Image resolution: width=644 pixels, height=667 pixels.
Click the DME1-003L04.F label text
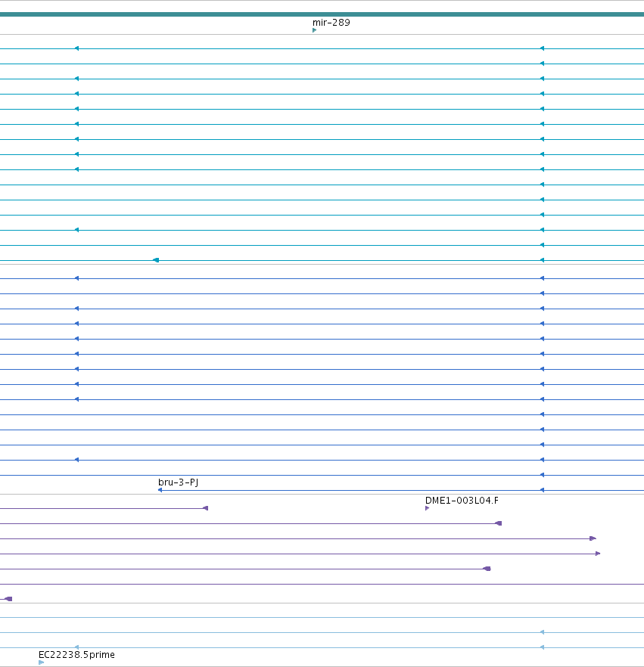point(462,501)
